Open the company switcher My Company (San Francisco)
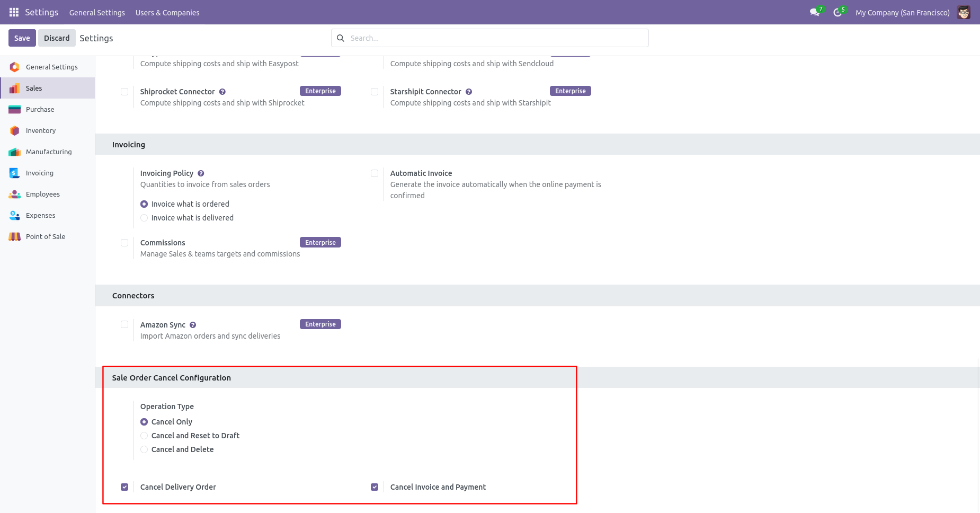 (902, 13)
